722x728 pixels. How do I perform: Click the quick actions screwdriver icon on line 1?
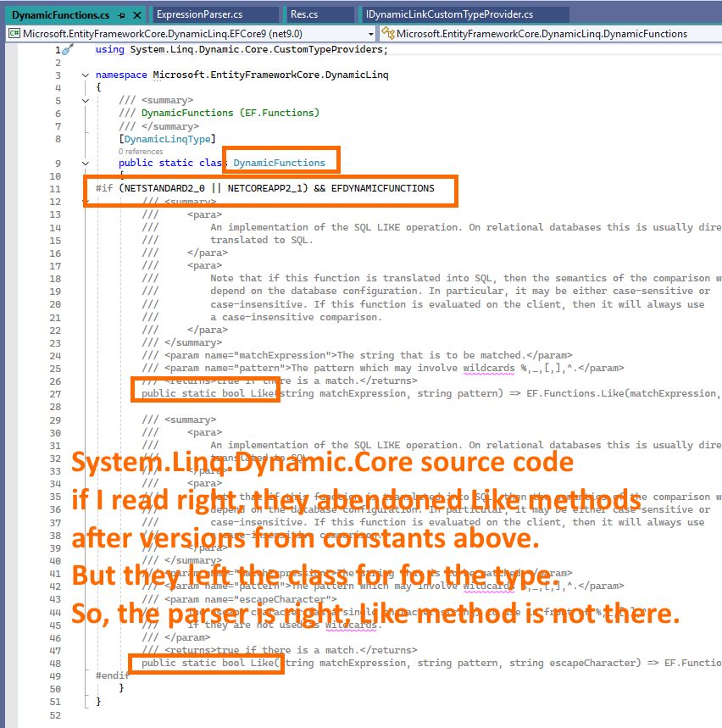point(68,51)
